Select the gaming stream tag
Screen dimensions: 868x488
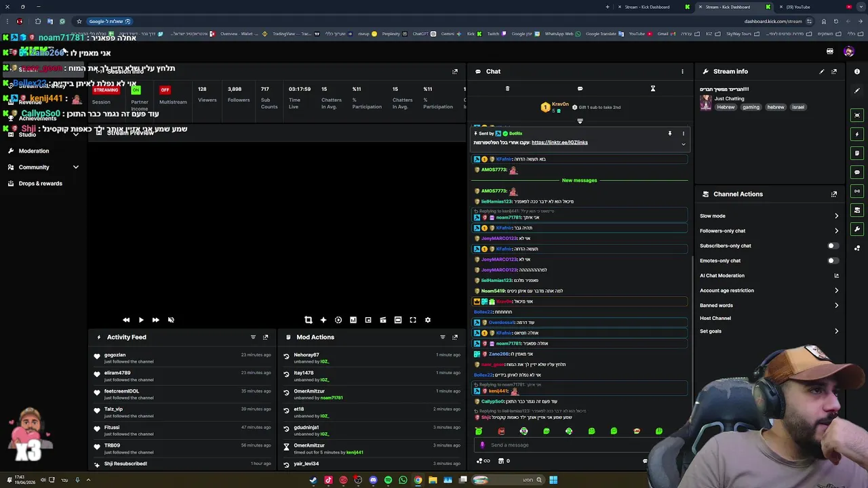751,107
